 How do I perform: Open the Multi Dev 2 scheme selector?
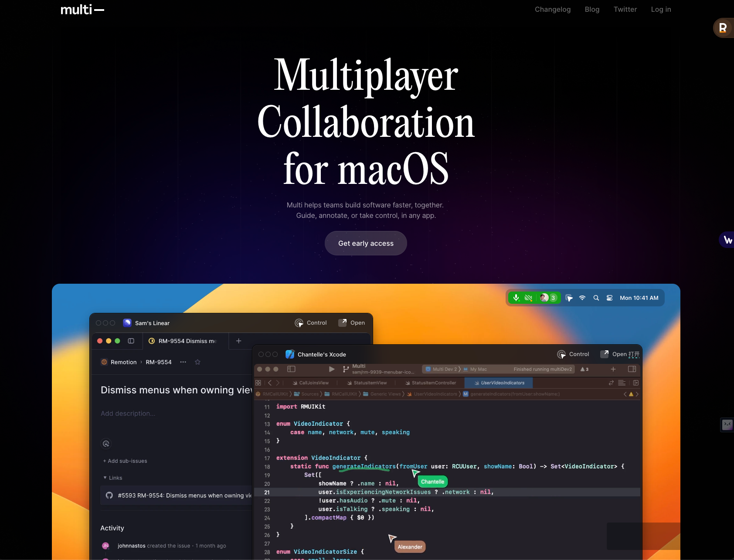point(442,369)
